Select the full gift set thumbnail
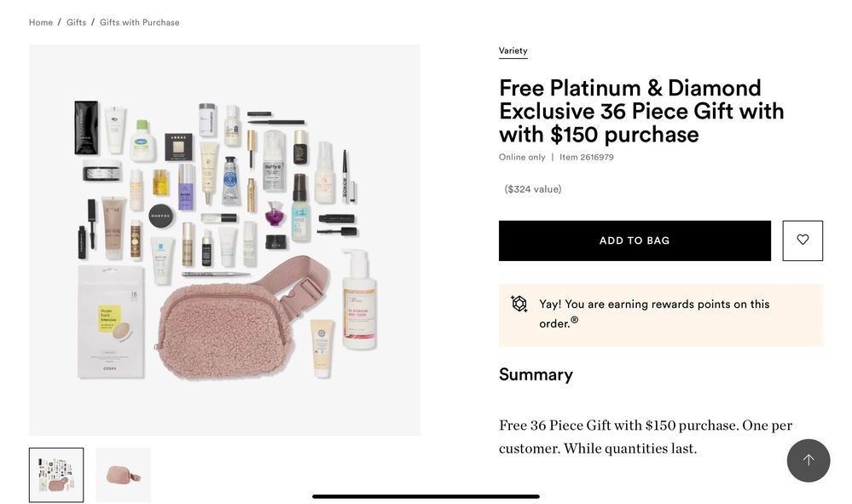Image resolution: width=852 pixels, height=504 pixels. [56, 475]
